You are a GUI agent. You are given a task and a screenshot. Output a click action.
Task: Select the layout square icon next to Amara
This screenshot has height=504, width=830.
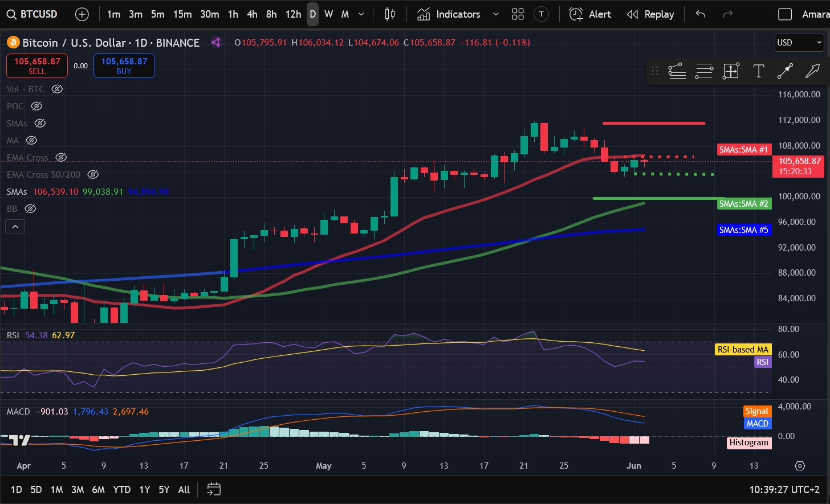[x=785, y=14]
